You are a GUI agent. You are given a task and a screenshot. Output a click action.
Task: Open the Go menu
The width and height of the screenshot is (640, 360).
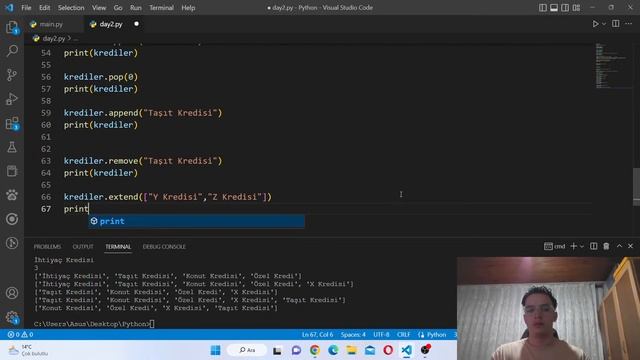click(x=118, y=8)
